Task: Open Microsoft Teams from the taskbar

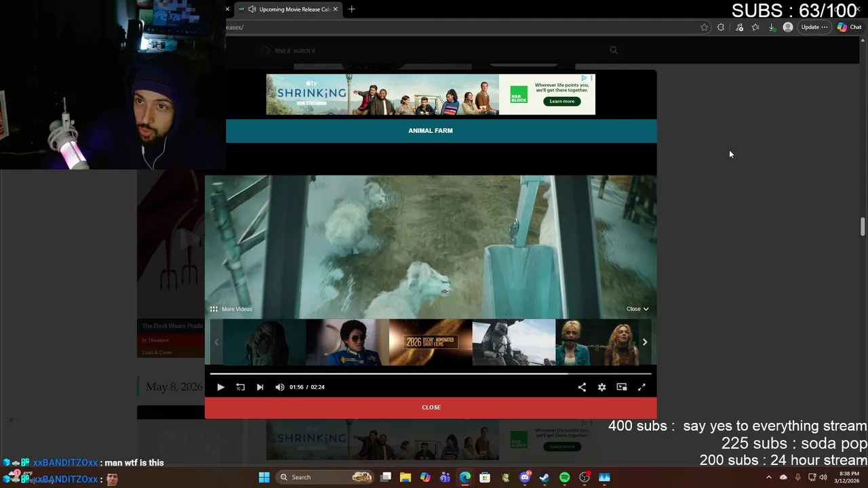Action: click(x=445, y=477)
